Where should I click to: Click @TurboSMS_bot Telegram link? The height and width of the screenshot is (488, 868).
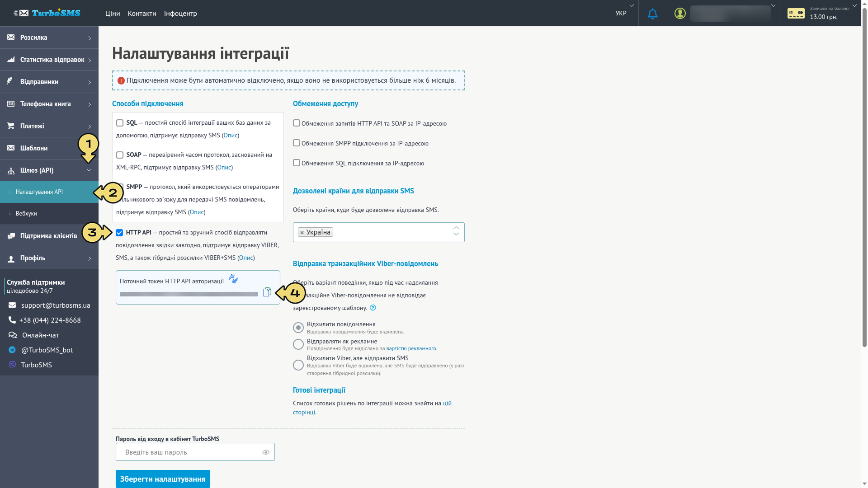pyautogui.click(x=47, y=350)
